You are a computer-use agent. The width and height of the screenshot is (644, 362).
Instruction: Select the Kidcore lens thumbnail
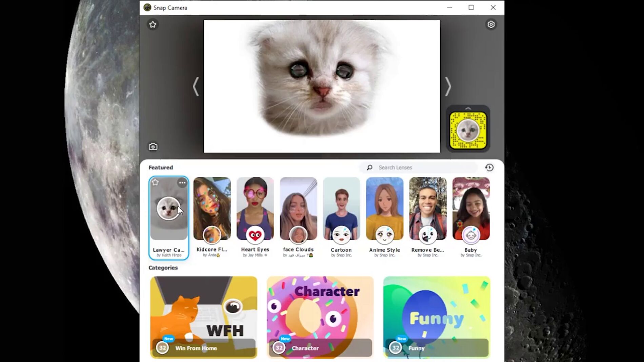pos(212,208)
